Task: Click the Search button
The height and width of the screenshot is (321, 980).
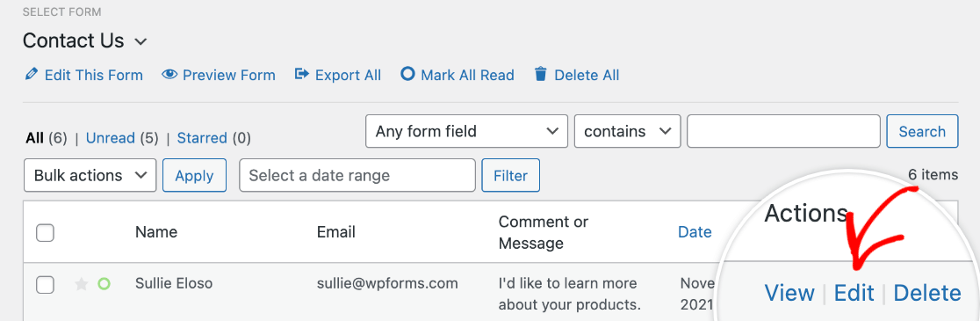Action: point(922,131)
